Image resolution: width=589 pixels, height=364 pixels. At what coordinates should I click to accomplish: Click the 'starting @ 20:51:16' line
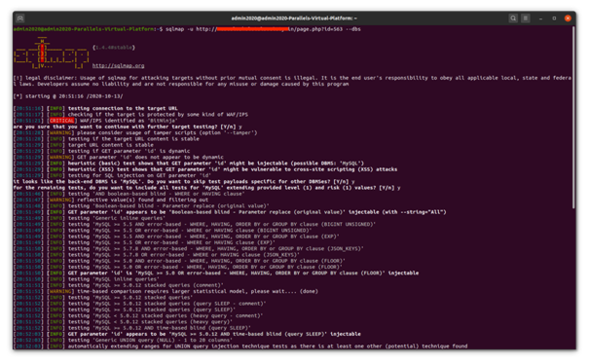pos(68,96)
